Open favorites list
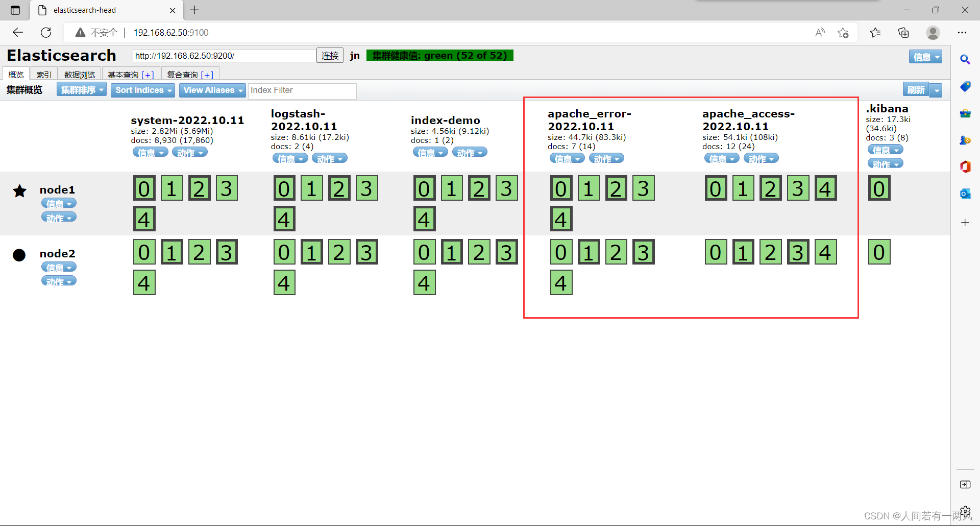Viewport: 980px width, 526px height. 875,33
